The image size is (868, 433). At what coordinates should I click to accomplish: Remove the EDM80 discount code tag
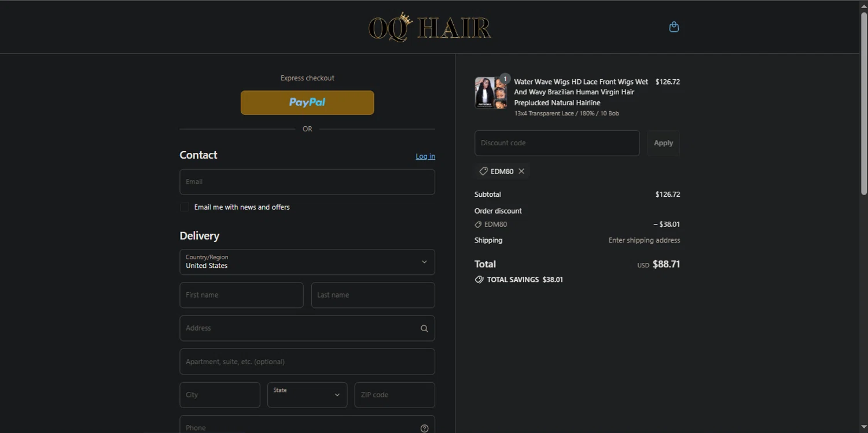pyautogui.click(x=521, y=171)
